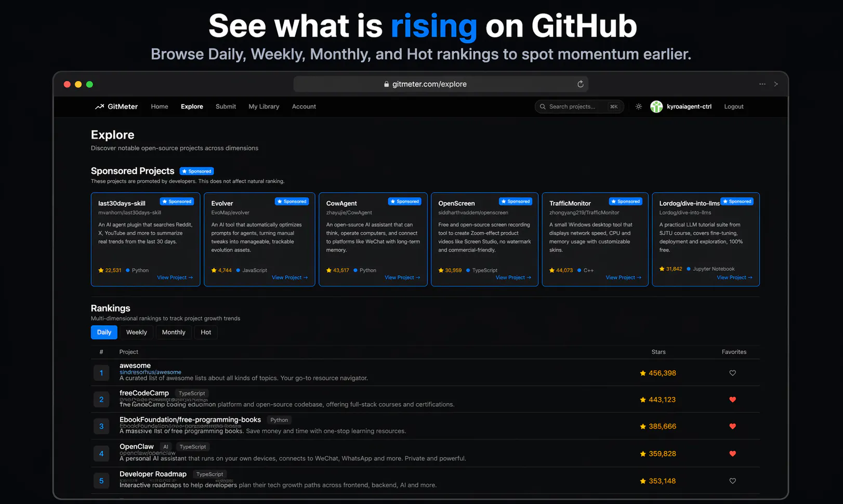This screenshot has width=843, height=504.
Task: Click the star icon beside 385,666
Action: pos(643,427)
